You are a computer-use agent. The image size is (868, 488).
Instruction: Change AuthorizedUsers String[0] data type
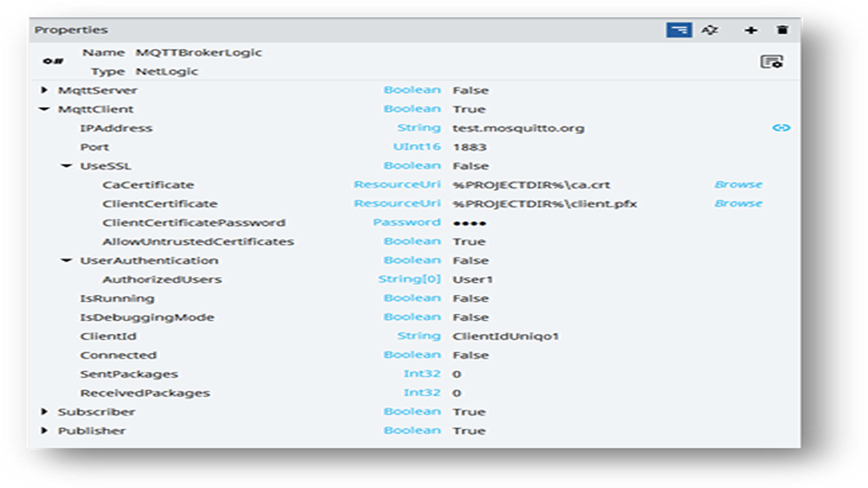coord(409,279)
